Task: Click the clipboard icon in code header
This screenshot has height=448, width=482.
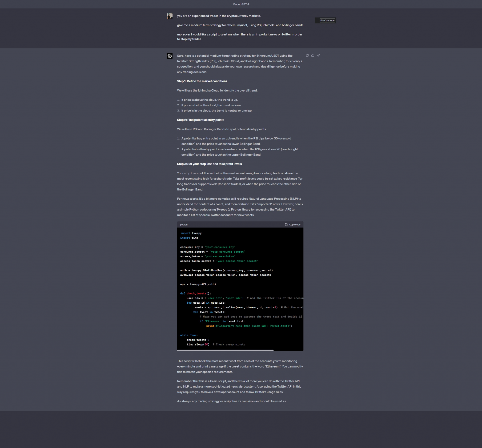Action: (x=286, y=225)
